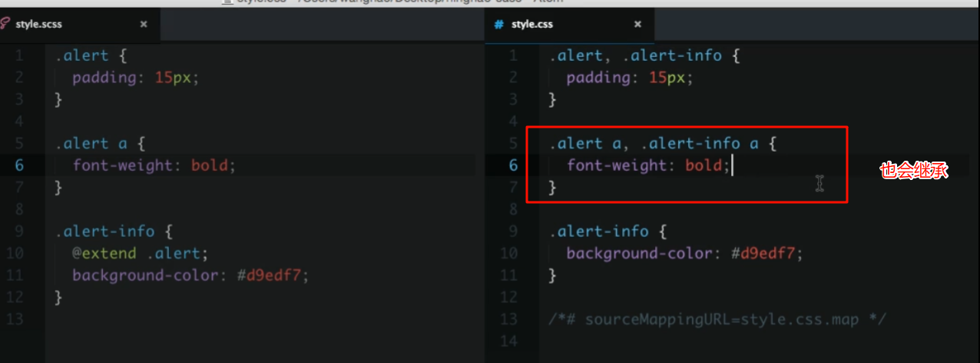Viewport: 980px width, 363px height.
Task: Click '.alert {' on line 1 of style.scss
Action: click(x=92, y=55)
